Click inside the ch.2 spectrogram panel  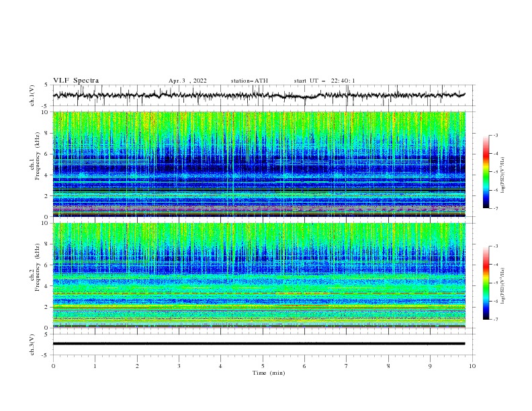pos(259,275)
